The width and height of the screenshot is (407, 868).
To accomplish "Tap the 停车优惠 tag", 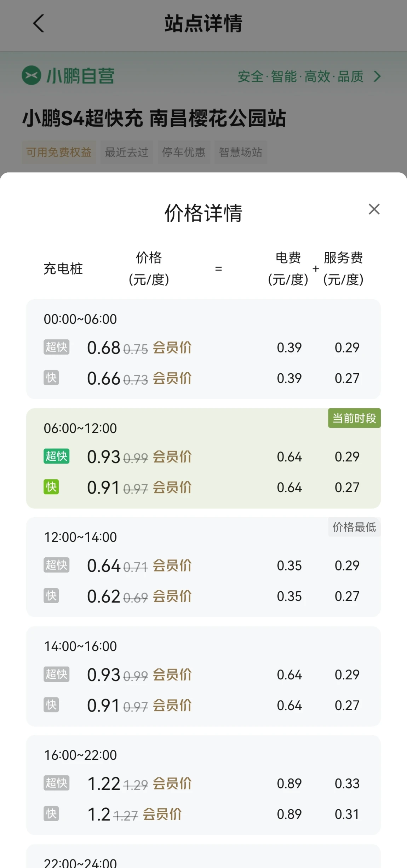I will click(x=184, y=152).
